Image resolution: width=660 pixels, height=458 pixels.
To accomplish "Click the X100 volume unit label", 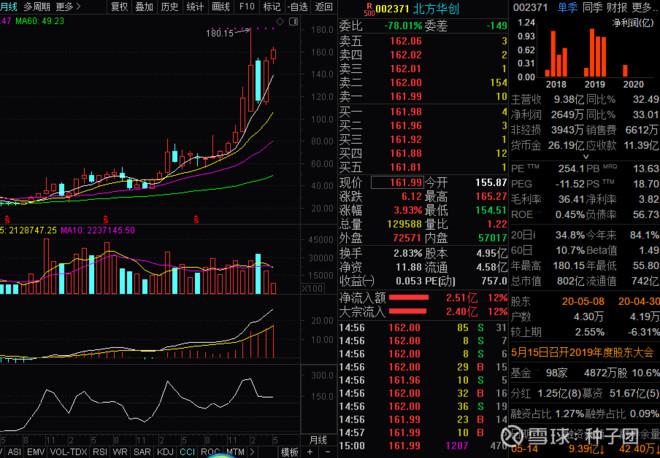I will coord(313,289).
